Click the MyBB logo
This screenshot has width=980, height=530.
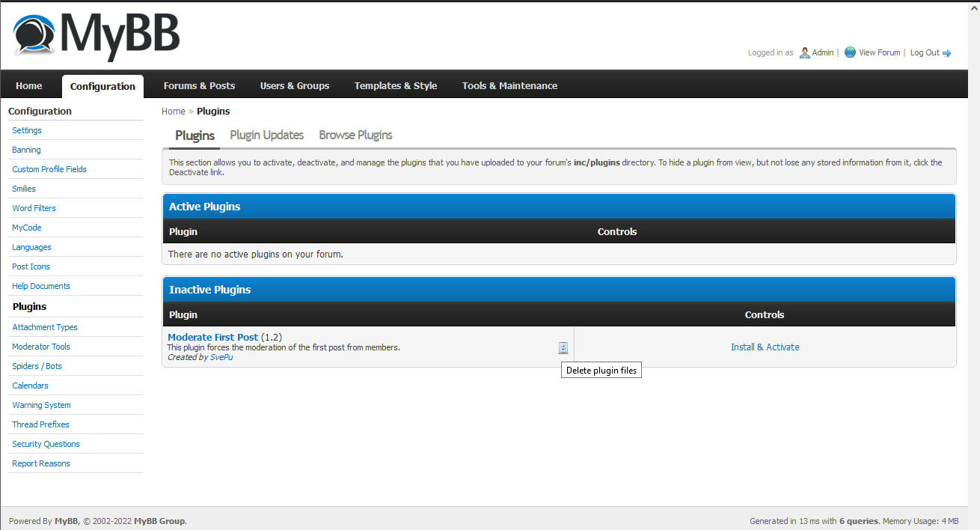[x=97, y=35]
